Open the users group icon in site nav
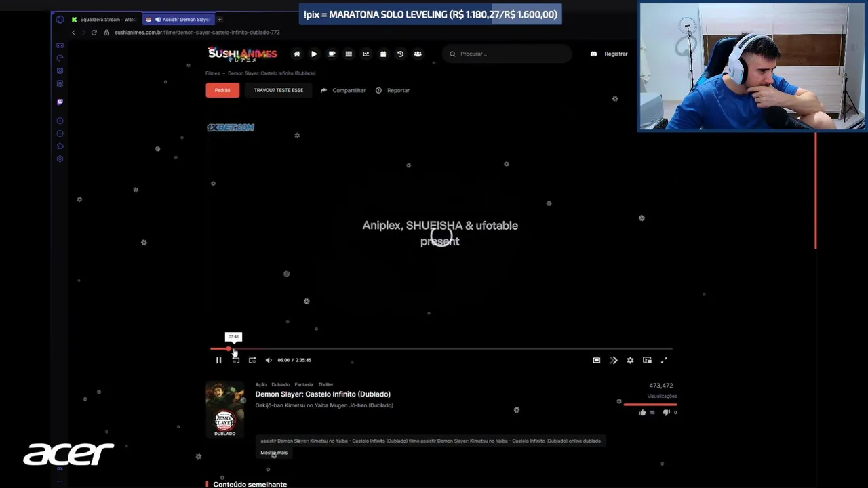This screenshot has height=488, width=868. pyautogui.click(x=418, y=54)
